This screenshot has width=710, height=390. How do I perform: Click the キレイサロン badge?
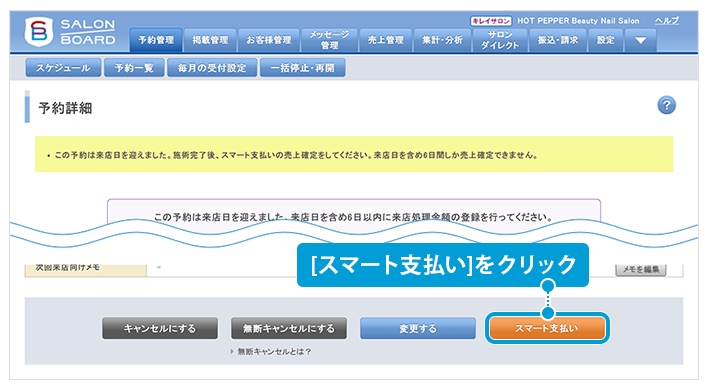click(x=491, y=21)
